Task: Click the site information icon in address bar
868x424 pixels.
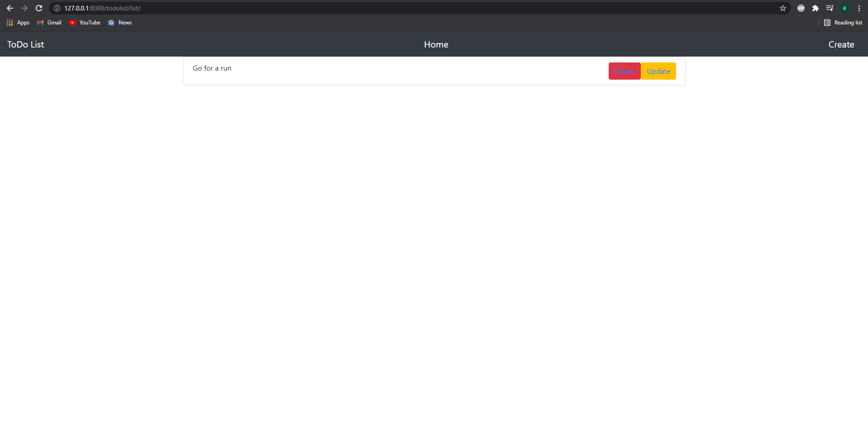Action: [57, 8]
